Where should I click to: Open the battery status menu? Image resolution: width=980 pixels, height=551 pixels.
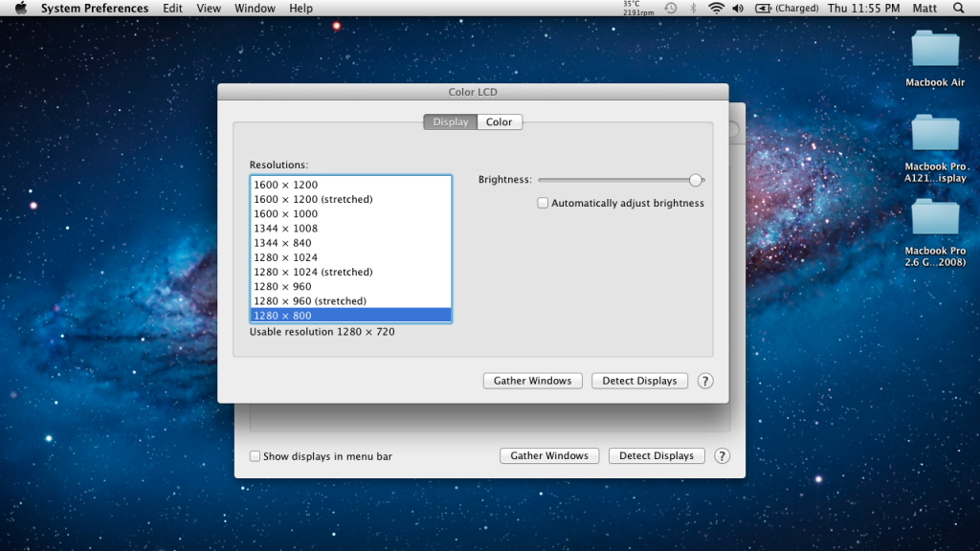(787, 8)
